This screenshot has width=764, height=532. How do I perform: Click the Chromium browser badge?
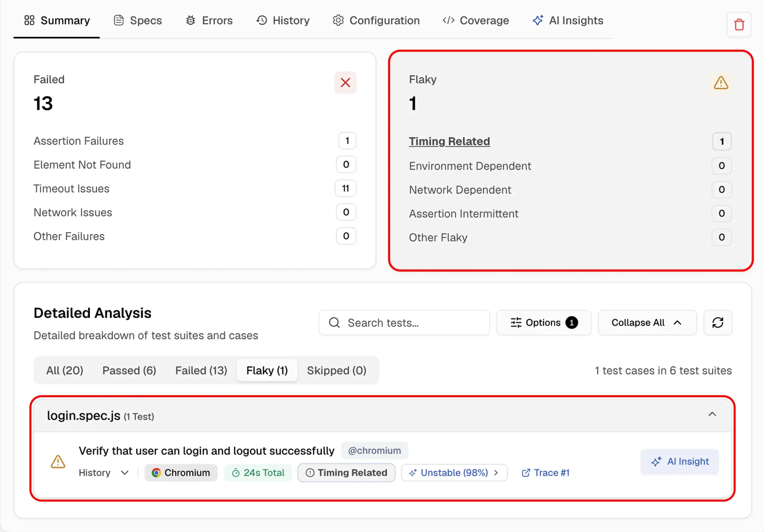[181, 473]
